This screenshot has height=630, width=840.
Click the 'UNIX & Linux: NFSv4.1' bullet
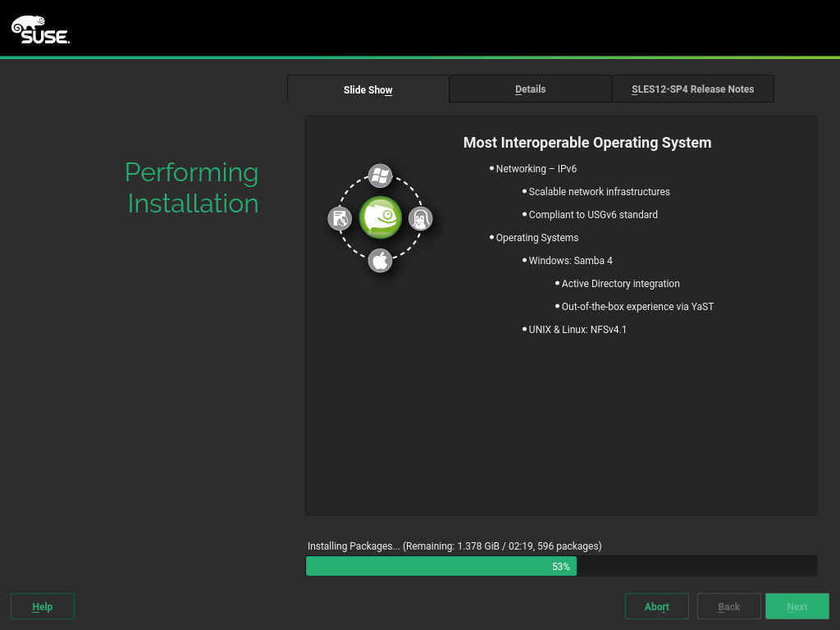(x=577, y=330)
